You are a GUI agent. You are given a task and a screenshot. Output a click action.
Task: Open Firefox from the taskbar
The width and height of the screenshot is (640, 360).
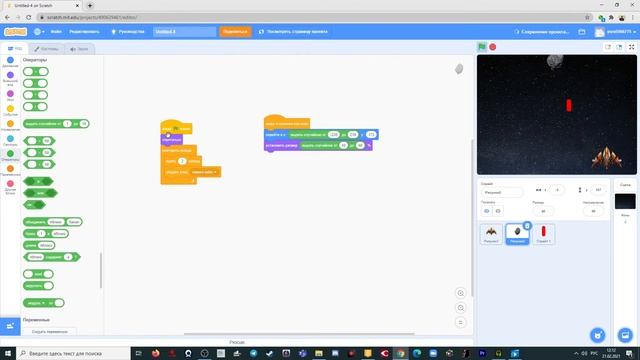156,353
